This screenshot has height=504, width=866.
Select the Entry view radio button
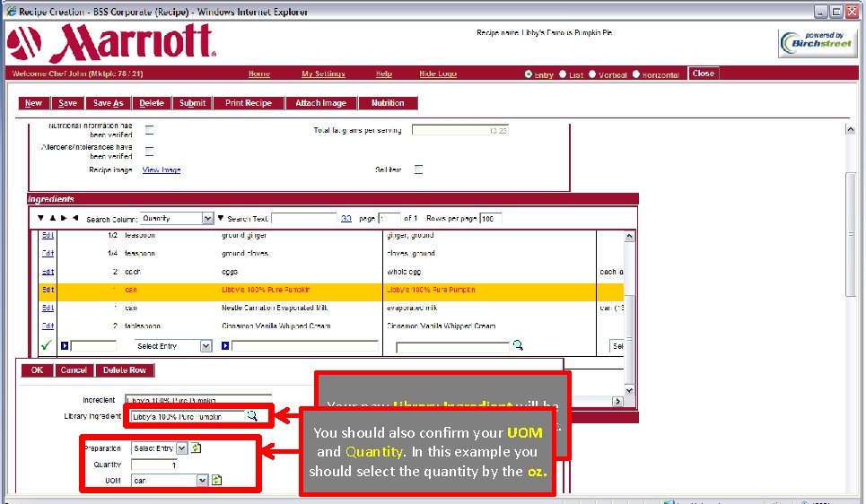[x=529, y=74]
